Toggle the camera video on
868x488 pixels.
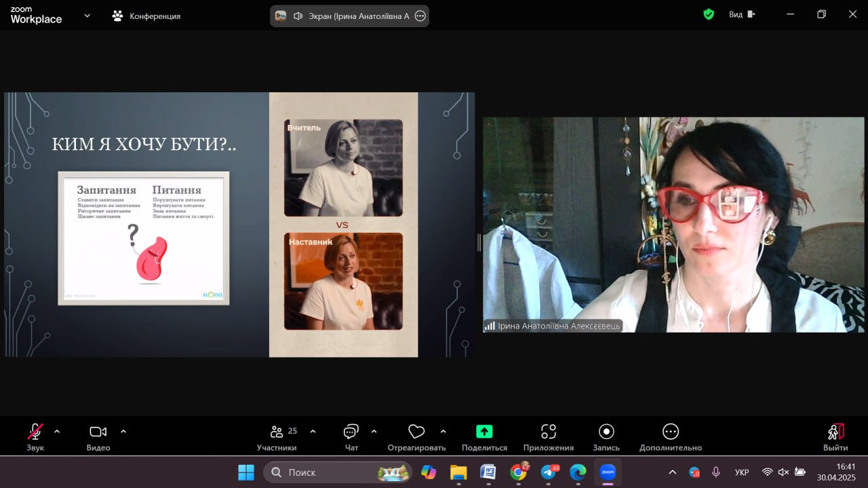tap(98, 432)
